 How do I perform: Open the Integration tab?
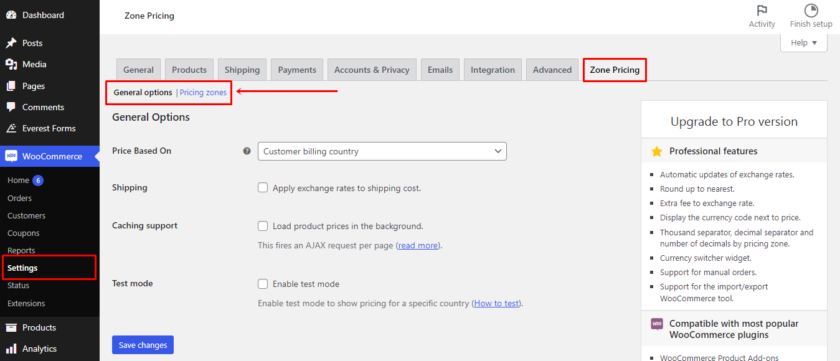[x=492, y=70]
